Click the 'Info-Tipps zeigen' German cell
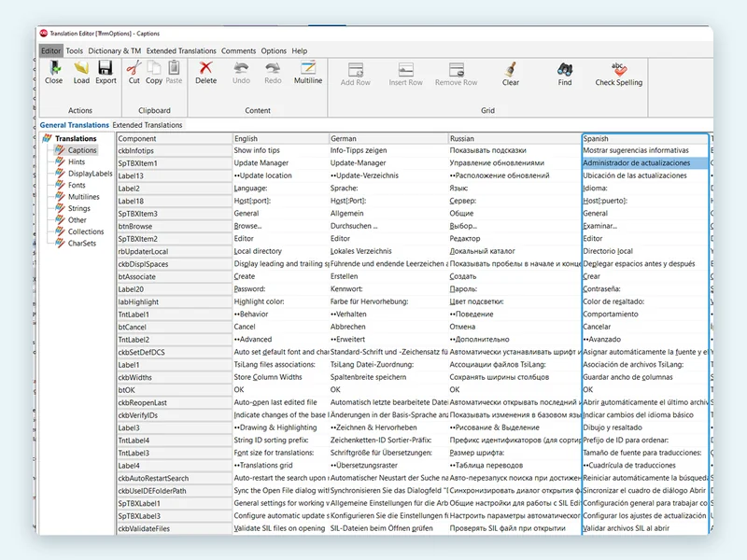Screen dimensions: 747x560 (388, 150)
